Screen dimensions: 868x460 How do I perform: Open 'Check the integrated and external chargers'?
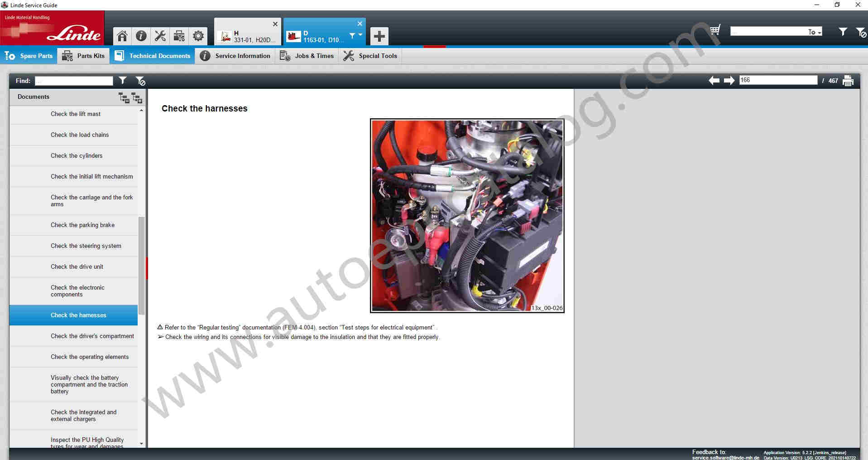(73, 416)
